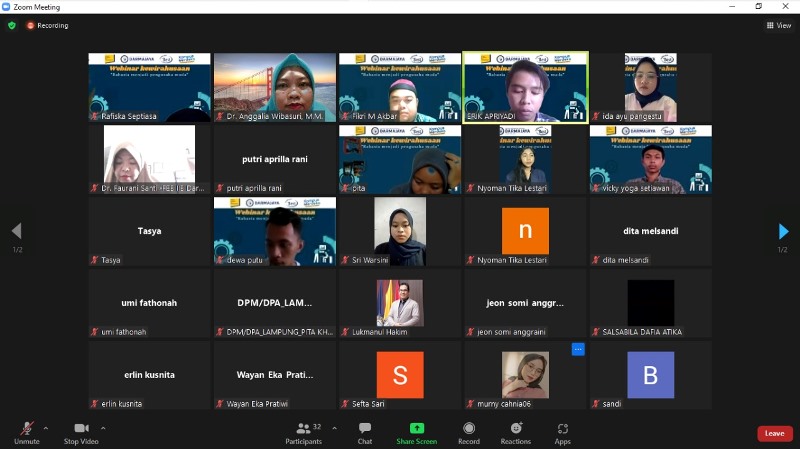Image resolution: width=800 pixels, height=449 pixels.
Task: Click muted mic icon beside SALSABILA DAFIA ATIKA
Action: (595, 332)
